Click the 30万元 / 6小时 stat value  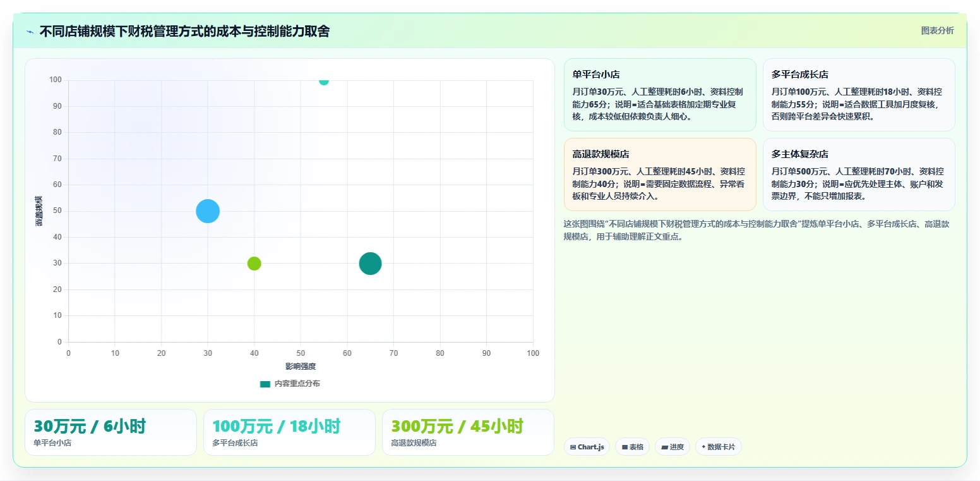(90, 426)
